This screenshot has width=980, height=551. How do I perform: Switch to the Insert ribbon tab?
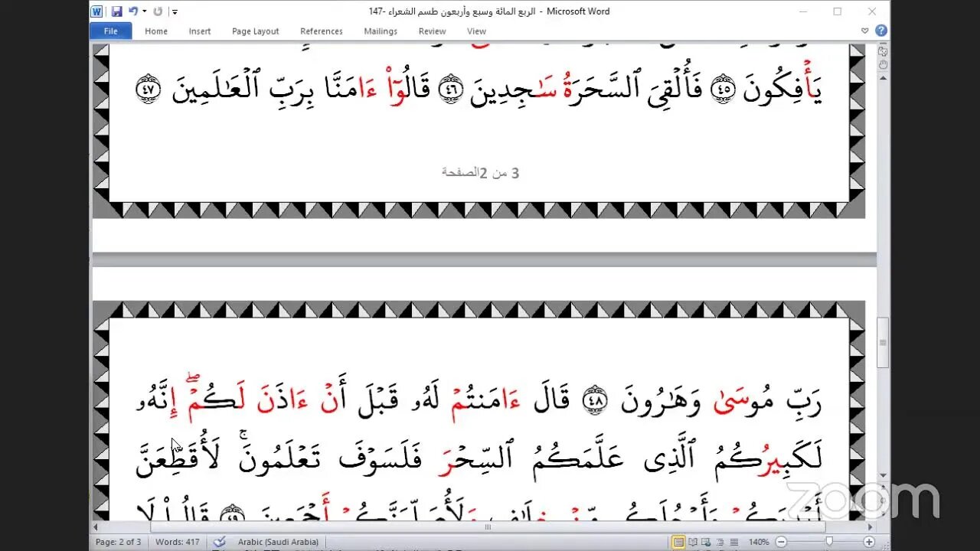200,31
